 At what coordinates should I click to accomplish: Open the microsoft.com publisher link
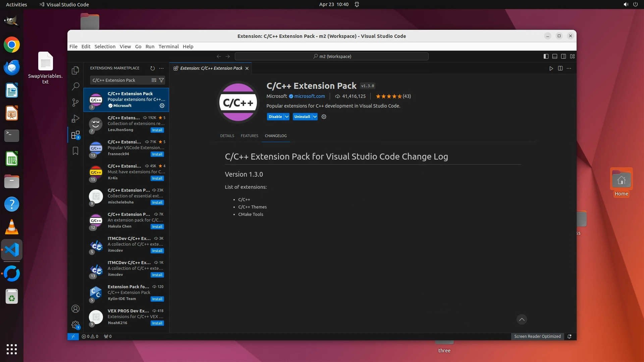click(309, 96)
